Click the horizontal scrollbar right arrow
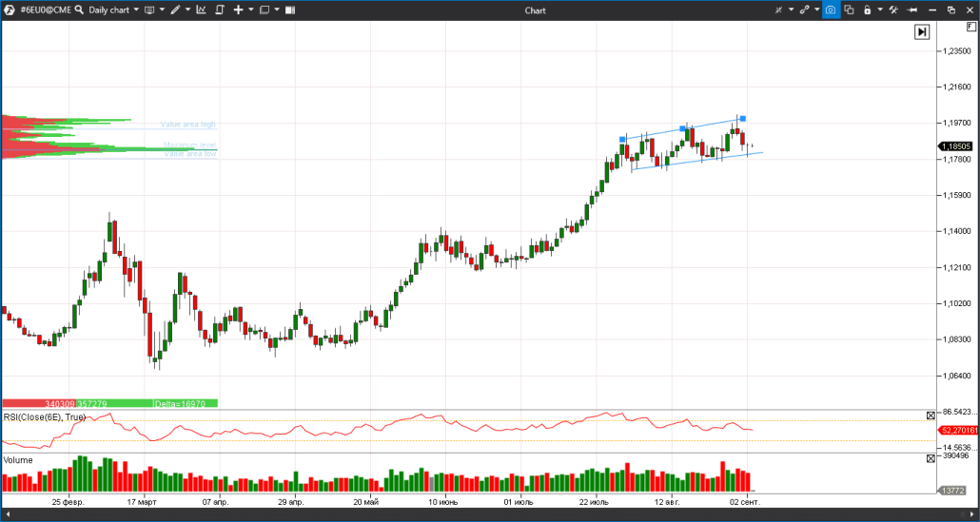Image resolution: width=980 pixels, height=522 pixels. pyautogui.click(x=972, y=514)
